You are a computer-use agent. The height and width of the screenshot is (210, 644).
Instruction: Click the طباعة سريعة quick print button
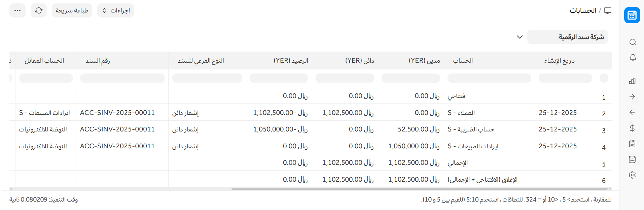pyautogui.click(x=72, y=10)
